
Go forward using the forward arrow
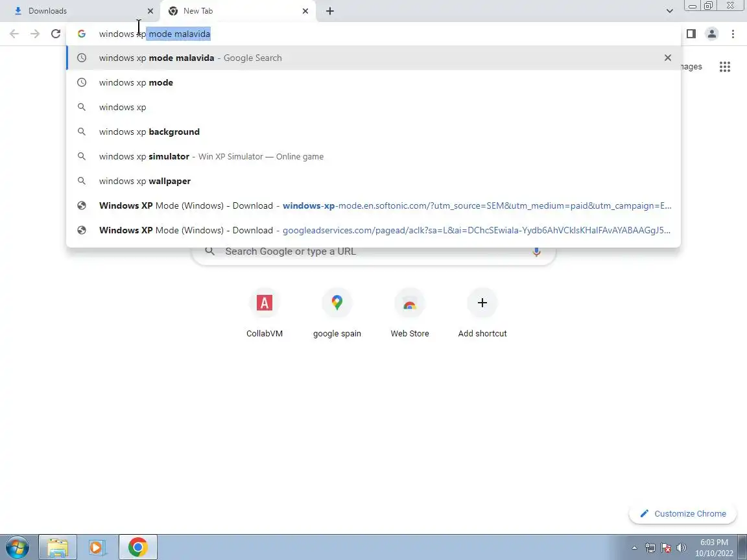[35, 34]
